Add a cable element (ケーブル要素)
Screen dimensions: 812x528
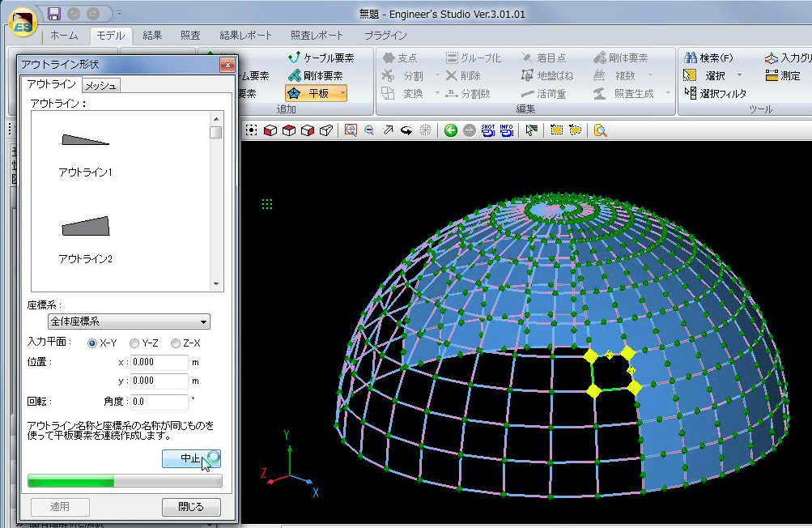click(321, 57)
